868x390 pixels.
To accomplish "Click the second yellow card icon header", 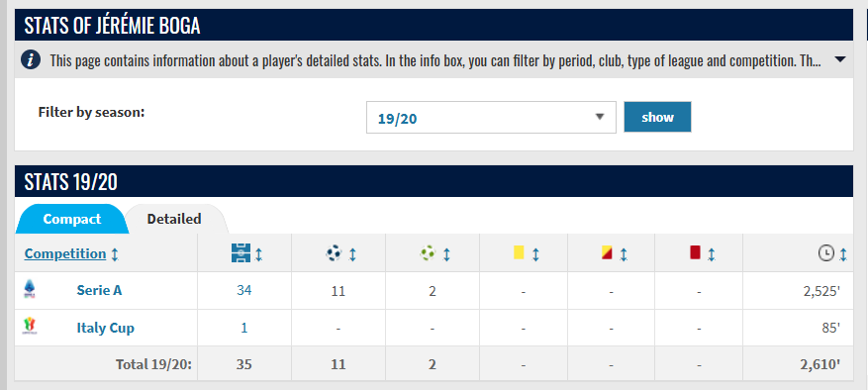I will (607, 252).
